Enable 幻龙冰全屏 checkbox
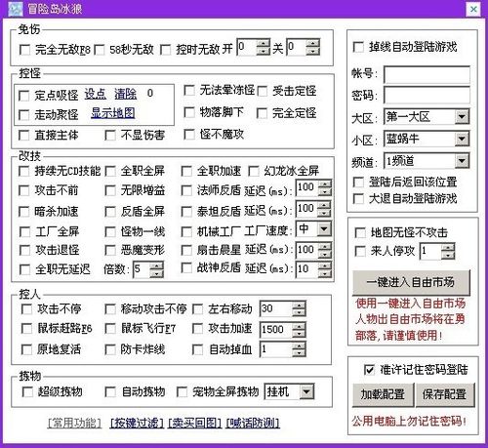This screenshot has width=488, height=448. 254,171
